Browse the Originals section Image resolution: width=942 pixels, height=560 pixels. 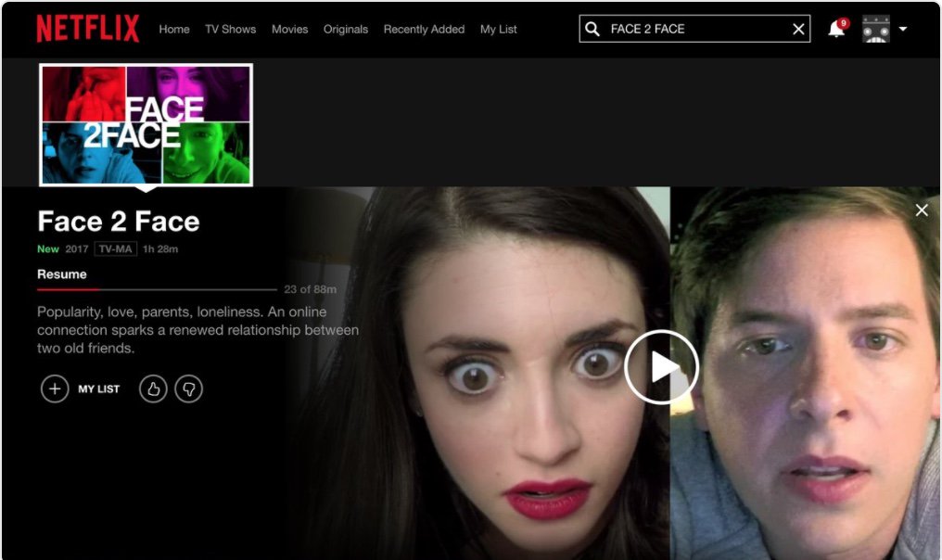(x=346, y=29)
